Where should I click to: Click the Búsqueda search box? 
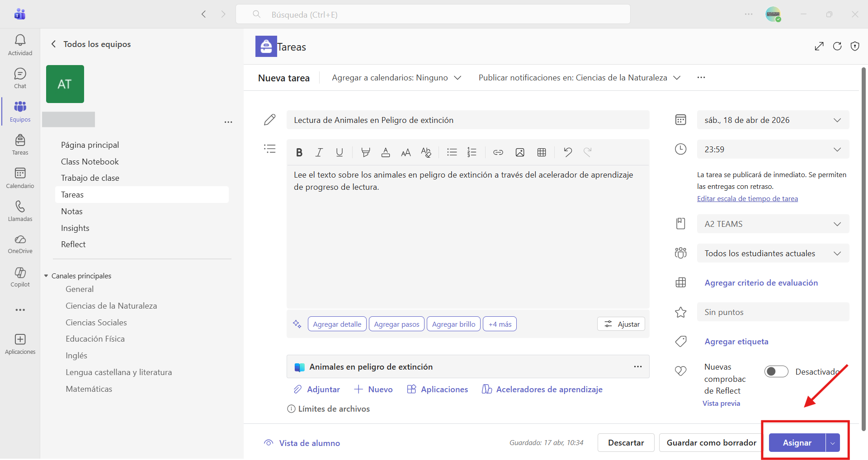433,14
